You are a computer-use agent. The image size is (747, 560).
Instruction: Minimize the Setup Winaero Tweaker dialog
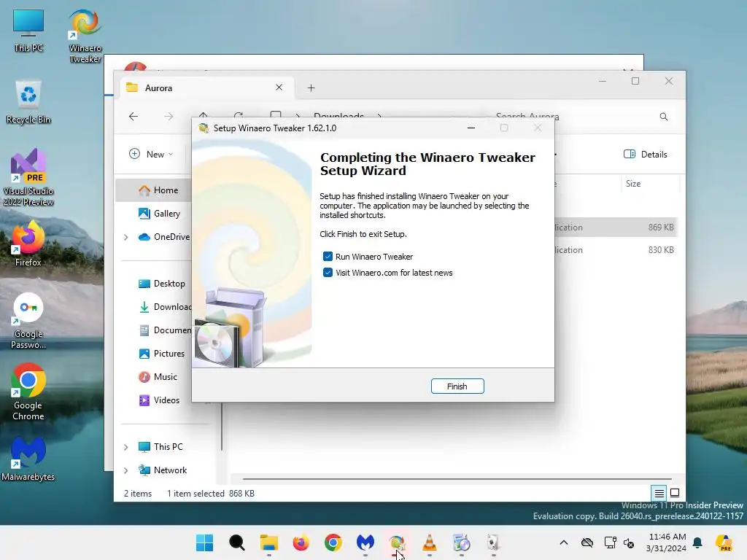[471, 128]
